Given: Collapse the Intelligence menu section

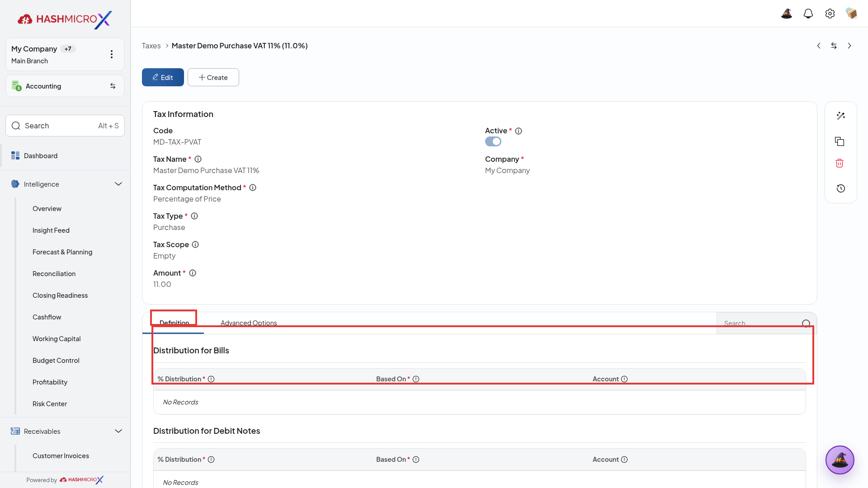Looking at the screenshot, I should [118, 184].
